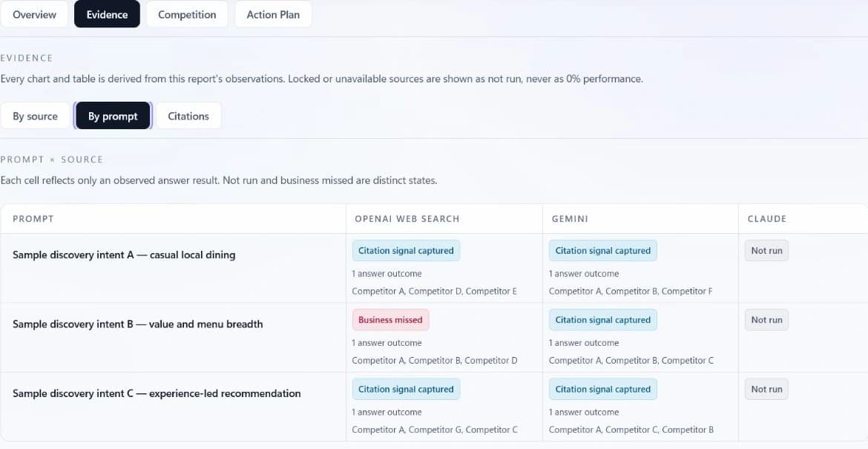The height and width of the screenshot is (449, 868).
Task: Click the EVIDENCE section label
Action: tap(27, 58)
